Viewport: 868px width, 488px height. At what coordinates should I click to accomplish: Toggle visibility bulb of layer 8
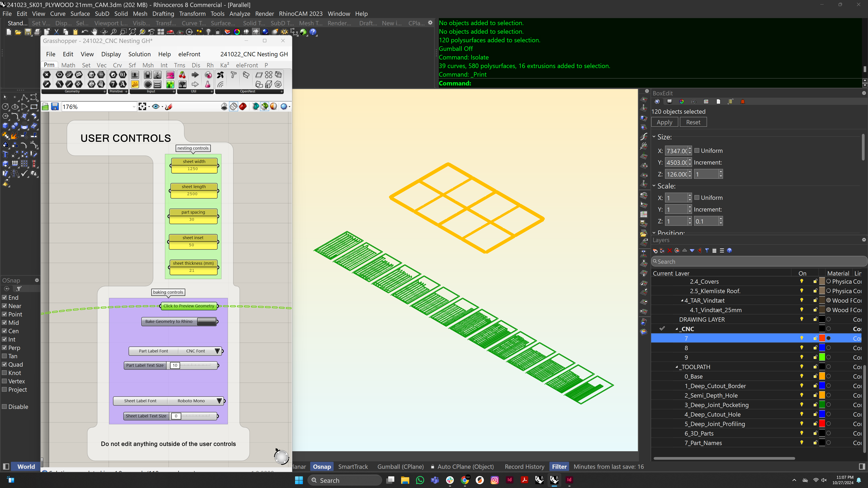802,348
